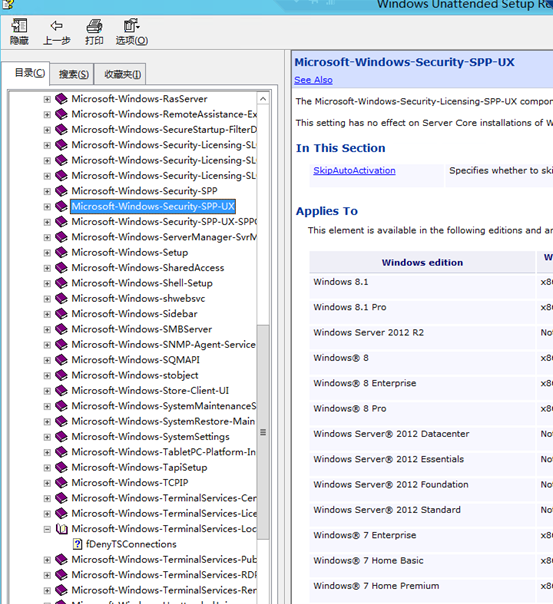Expand Microsoft-Windows-Shell-Setup node
This screenshot has height=604, width=553.
pos(47,284)
